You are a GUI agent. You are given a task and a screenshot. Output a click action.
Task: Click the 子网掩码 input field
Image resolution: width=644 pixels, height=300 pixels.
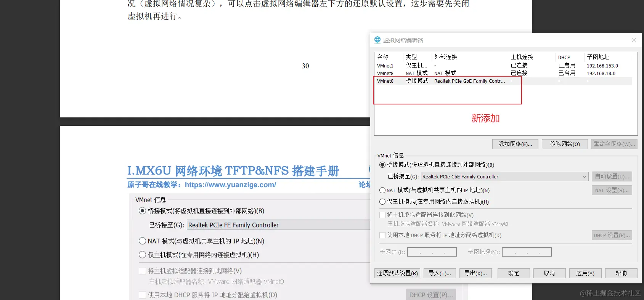527,252
